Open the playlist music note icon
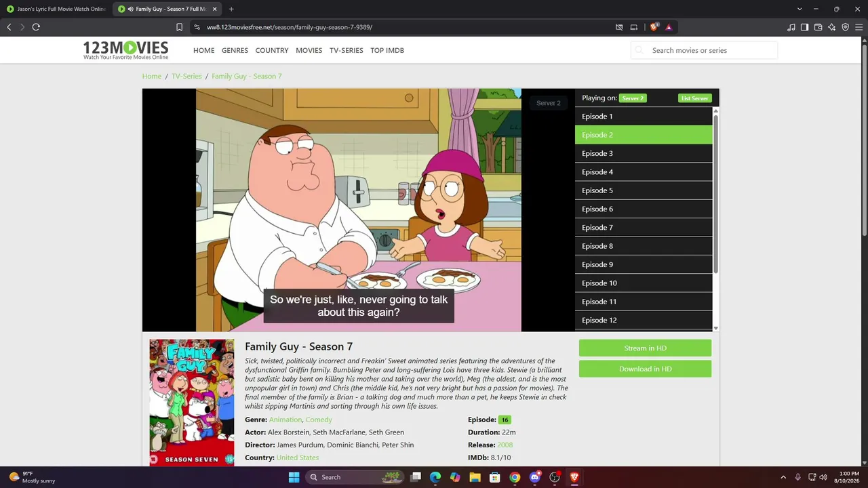Viewport: 868px width, 488px height. [x=791, y=27]
